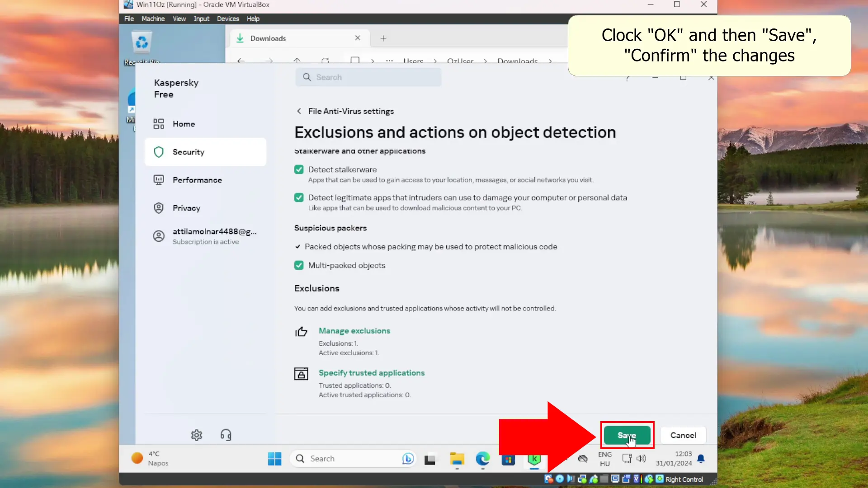Image resolution: width=868 pixels, height=488 pixels.
Task: Click the Cancel button
Action: coord(683,435)
